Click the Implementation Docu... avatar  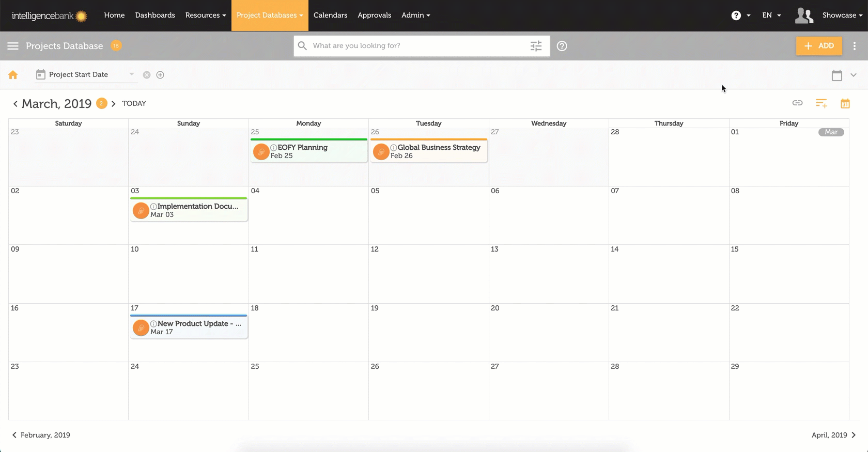[141, 211]
